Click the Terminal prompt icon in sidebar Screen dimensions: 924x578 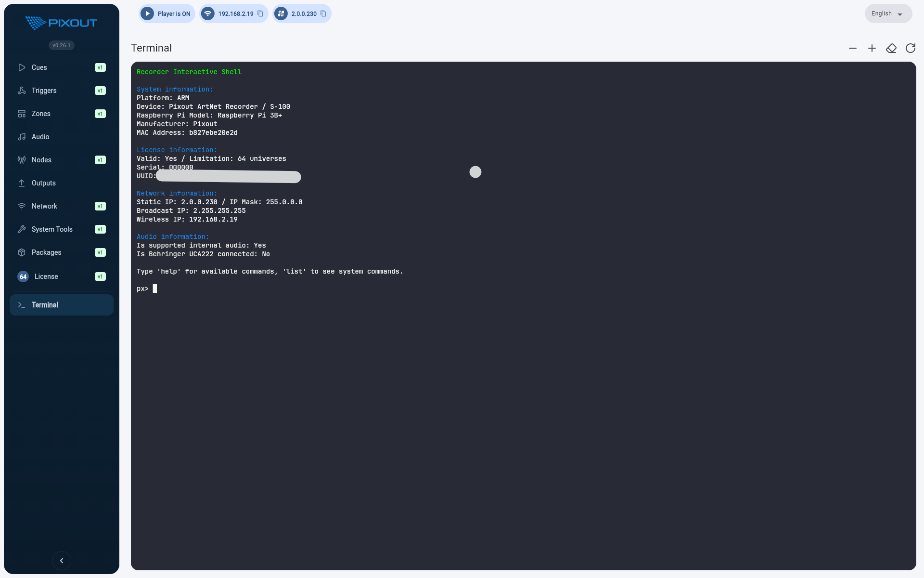coord(22,305)
